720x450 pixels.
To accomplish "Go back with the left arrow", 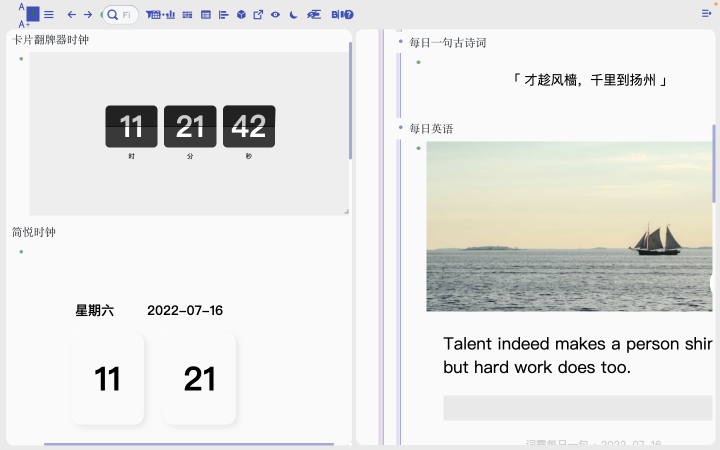I will 72,15.
